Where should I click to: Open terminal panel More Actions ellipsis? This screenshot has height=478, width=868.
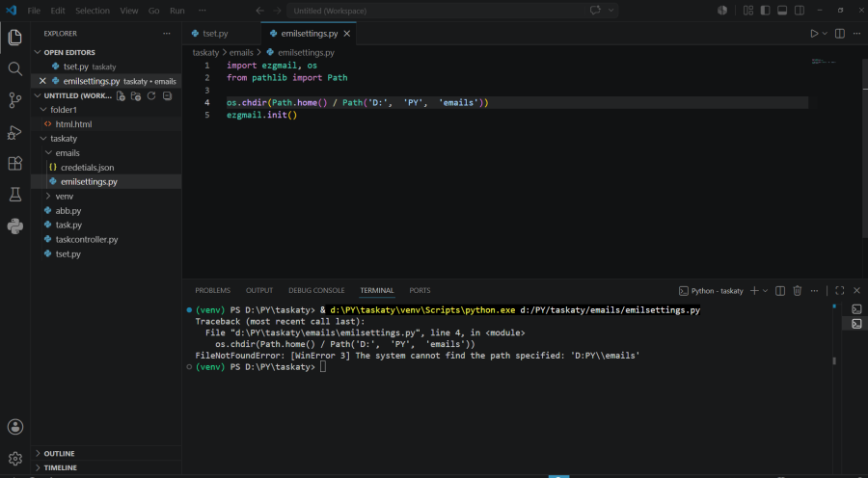pyautogui.click(x=814, y=290)
